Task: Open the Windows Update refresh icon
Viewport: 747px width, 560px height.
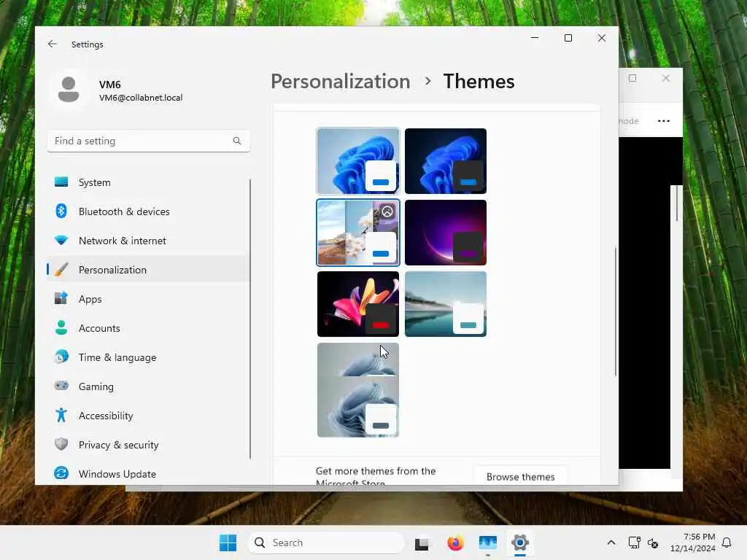Action: point(61,473)
